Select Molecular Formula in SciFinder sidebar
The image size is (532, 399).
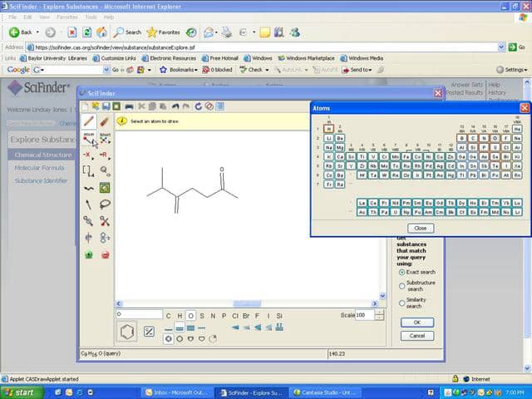click(x=39, y=168)
